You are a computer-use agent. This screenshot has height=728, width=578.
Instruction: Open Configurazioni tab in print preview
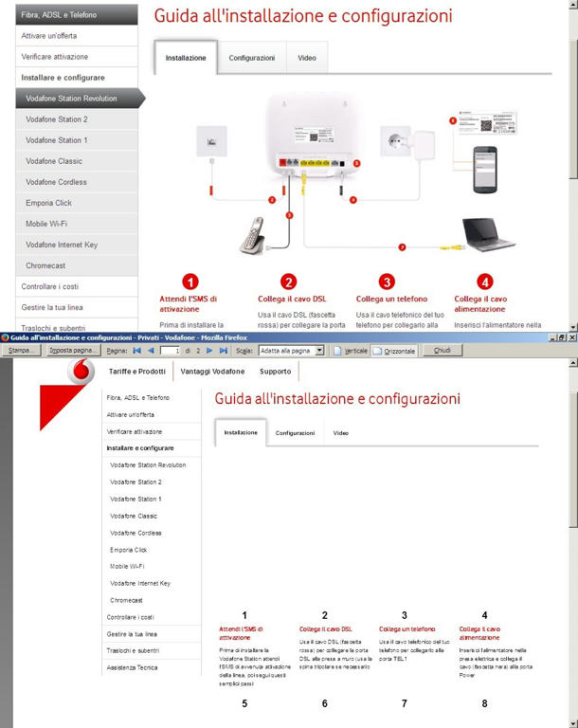[x=295, y=432]
